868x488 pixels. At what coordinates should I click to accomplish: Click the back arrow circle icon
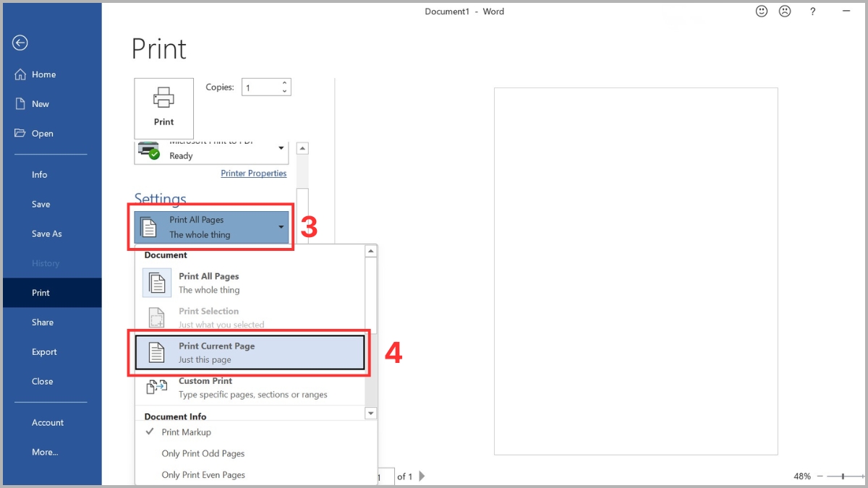(20, 43)
